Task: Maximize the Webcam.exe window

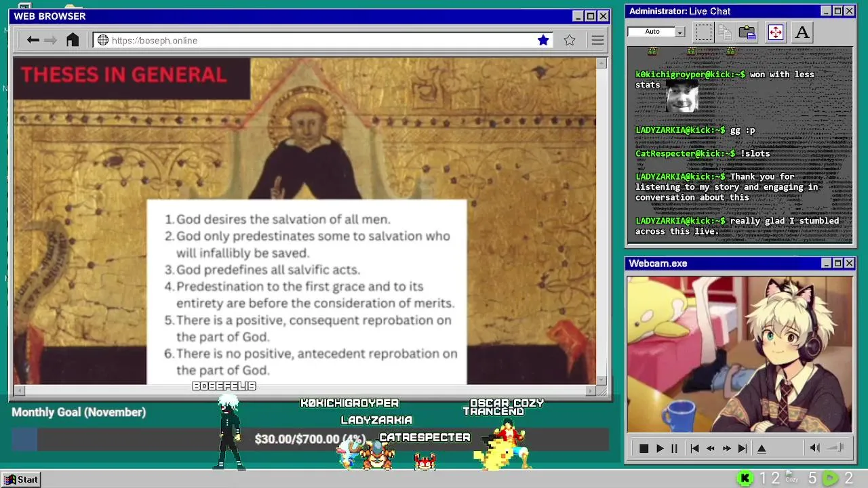Action: (837, 263)
